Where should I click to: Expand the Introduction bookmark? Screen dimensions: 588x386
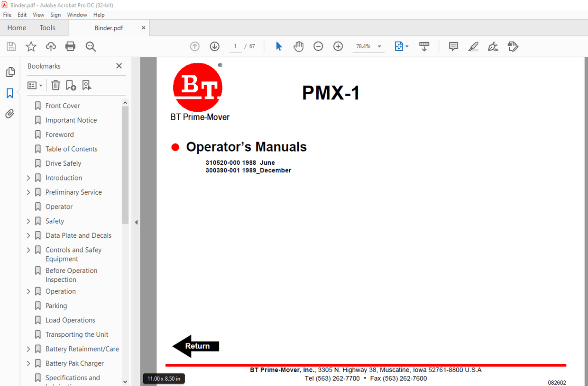coord(28,178)
